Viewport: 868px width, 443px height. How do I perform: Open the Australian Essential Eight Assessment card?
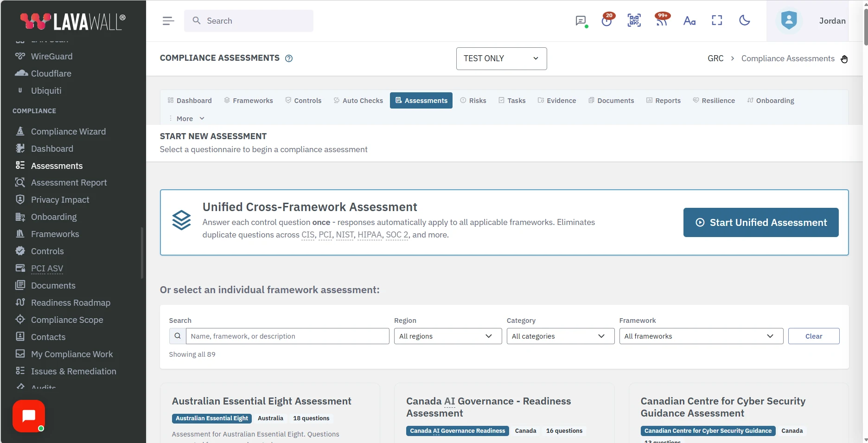270,413
